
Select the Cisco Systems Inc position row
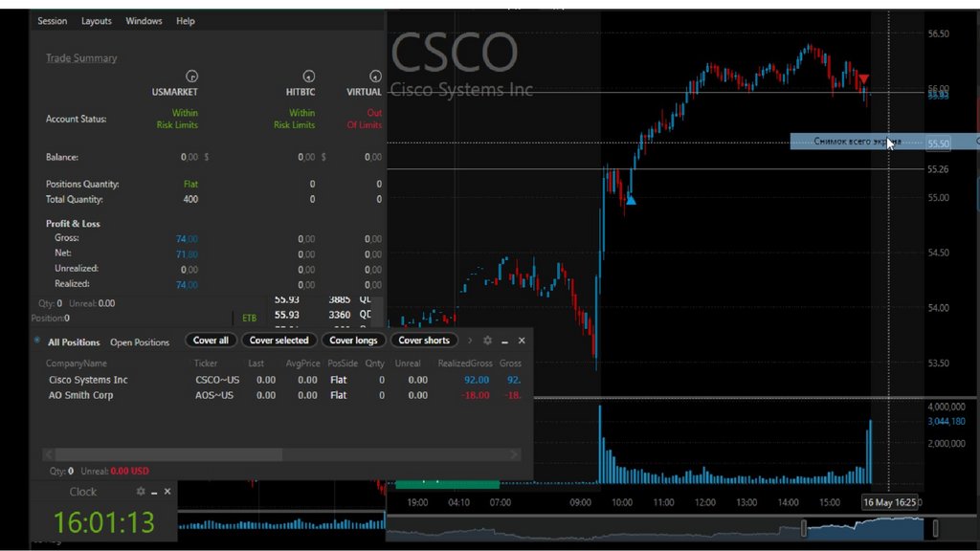pos(284,380)
